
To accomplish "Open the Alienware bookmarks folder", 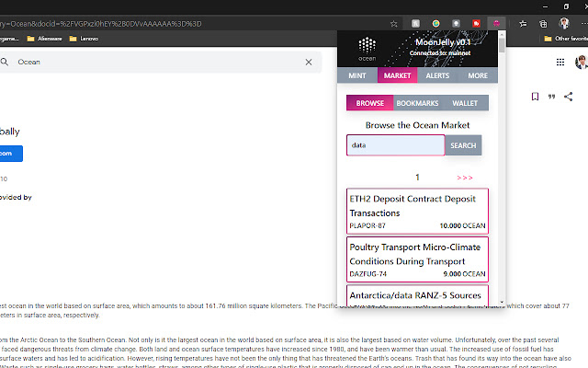I will point(44,39).
